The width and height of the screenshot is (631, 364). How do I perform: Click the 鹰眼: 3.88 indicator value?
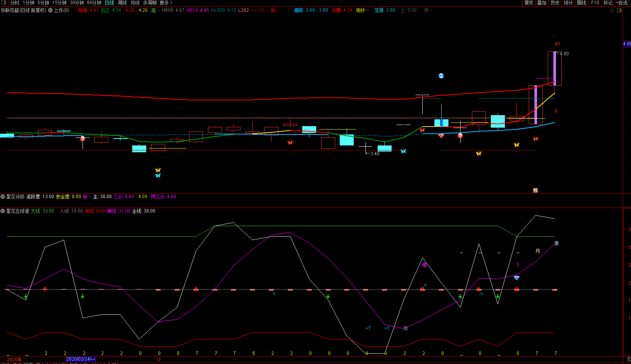[305, 11]
